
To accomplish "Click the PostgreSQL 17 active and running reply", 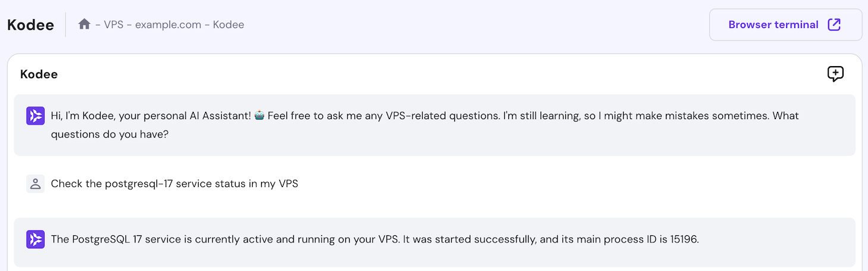I will pos(225,239).
